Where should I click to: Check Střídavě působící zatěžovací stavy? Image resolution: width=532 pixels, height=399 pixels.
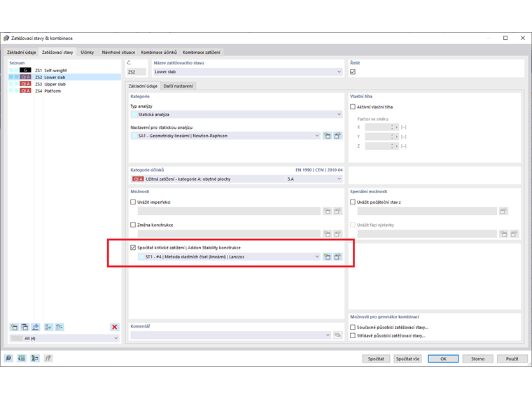click(x=353, y=335)
